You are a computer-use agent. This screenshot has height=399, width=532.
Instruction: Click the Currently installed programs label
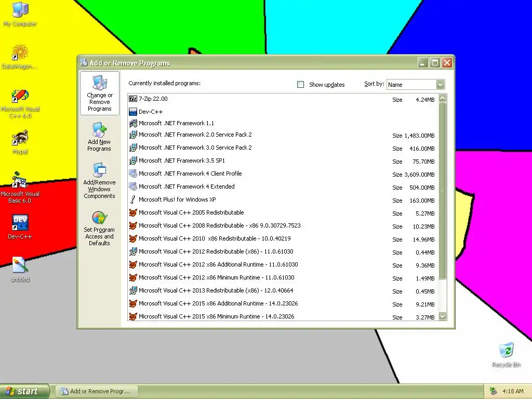click(165, 83)
